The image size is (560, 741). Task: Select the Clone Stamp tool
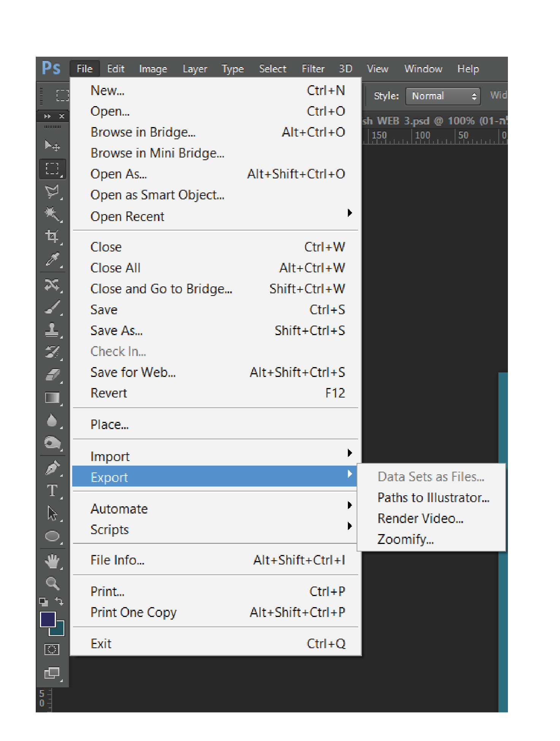52,329
